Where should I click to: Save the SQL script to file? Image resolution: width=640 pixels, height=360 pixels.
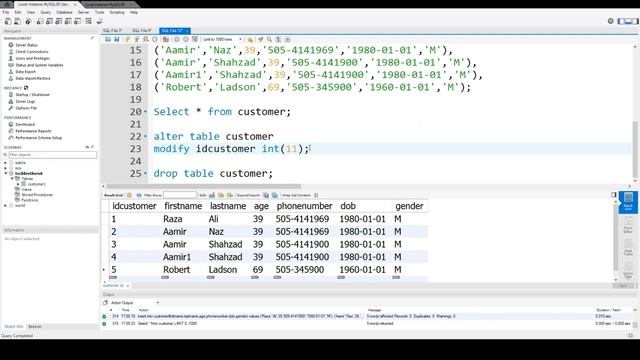[x=117, y=40]
